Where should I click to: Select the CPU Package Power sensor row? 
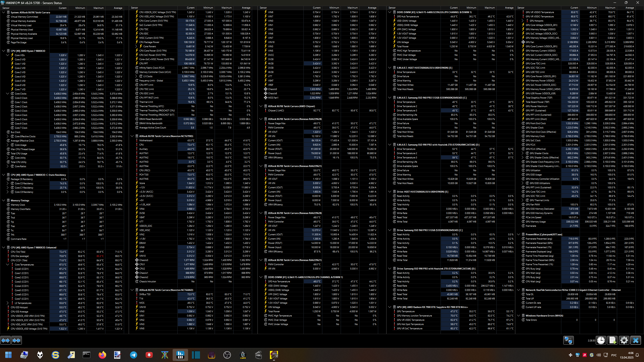149,42
